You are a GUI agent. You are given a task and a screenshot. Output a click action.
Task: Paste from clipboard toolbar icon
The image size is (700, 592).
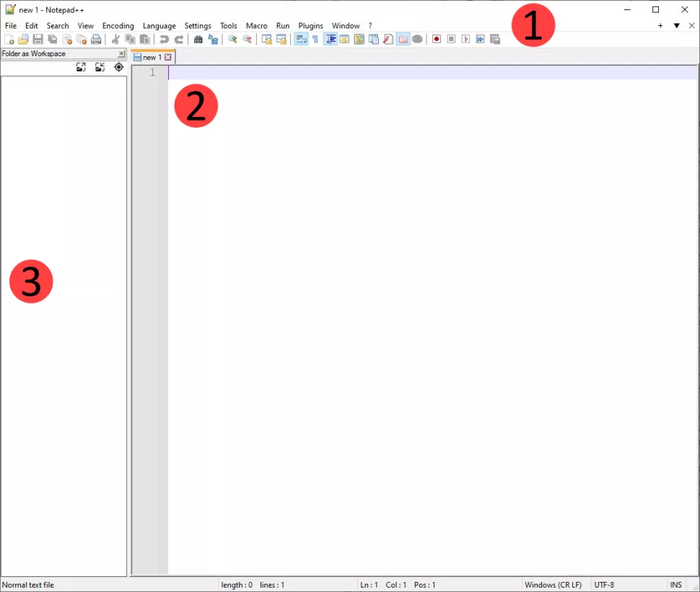pos(144,39)
